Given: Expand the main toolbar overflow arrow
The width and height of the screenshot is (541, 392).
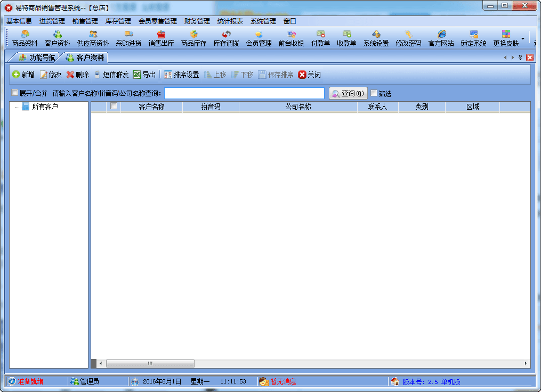Looking at the screenshot, I should 523,38.
